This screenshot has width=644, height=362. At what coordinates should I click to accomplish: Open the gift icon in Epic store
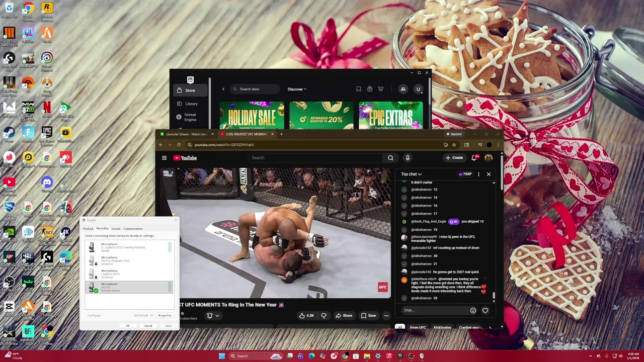click(x=369, y=89)
